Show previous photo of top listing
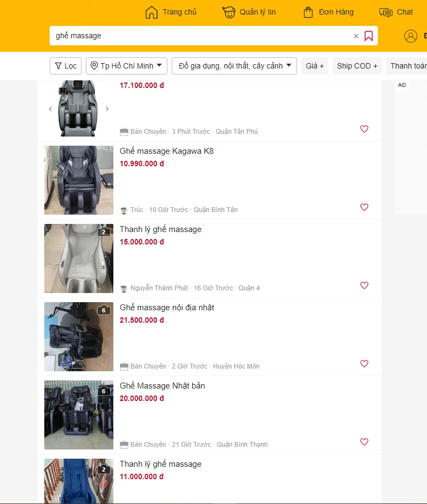 (x=51, y=109)
